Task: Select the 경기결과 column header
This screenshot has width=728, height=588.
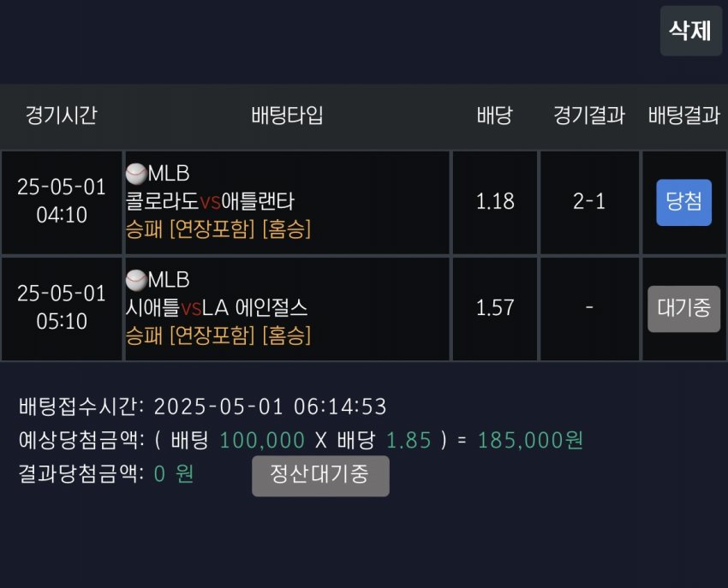Action: click(x=589, y=115)
